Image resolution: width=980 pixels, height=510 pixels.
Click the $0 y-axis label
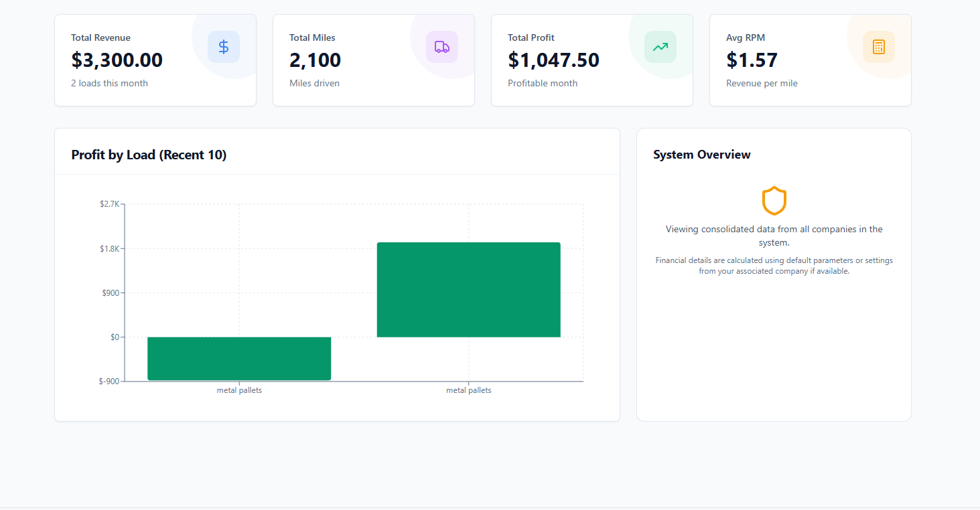(115, 337)
